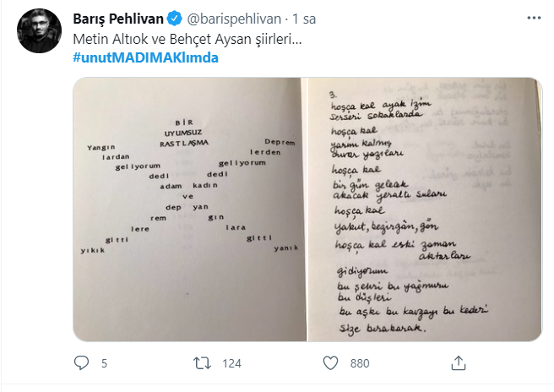Reply to Barış Pehlivan's tweet
554x392 pixels.
[x=82, y=363]
